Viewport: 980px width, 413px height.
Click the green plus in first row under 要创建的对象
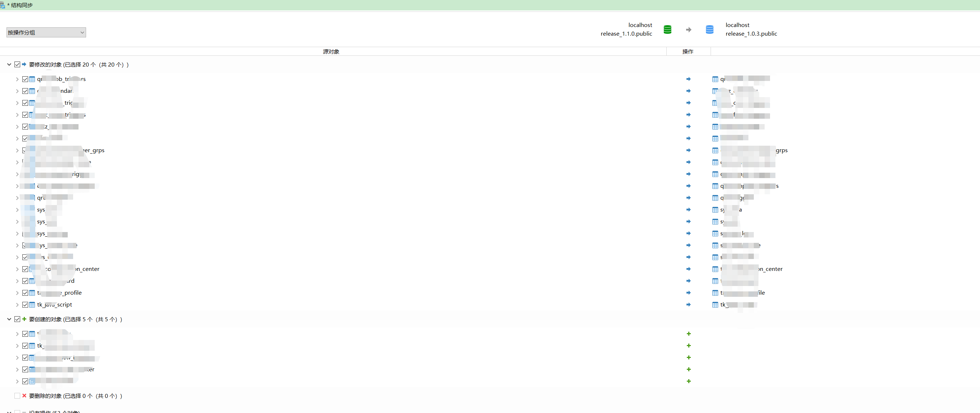(x=689, y=333)
